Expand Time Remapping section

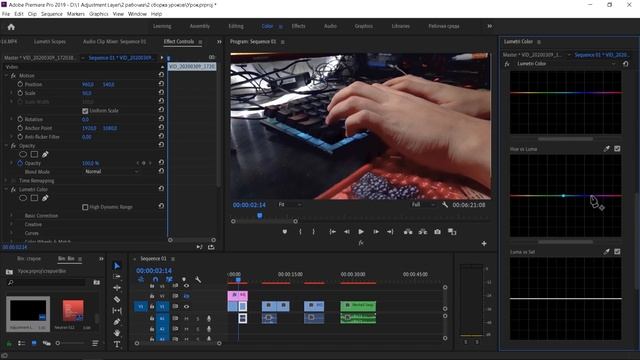tap(6, 180)
